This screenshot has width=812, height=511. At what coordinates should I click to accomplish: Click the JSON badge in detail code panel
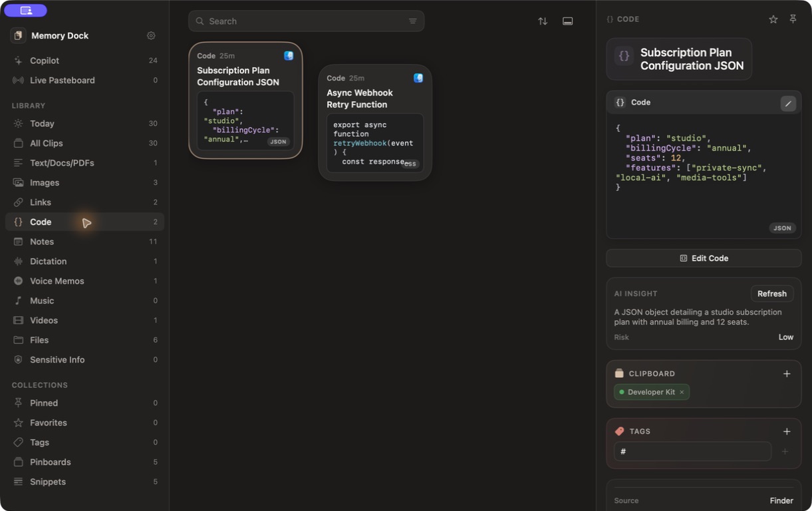click(783, 228)
